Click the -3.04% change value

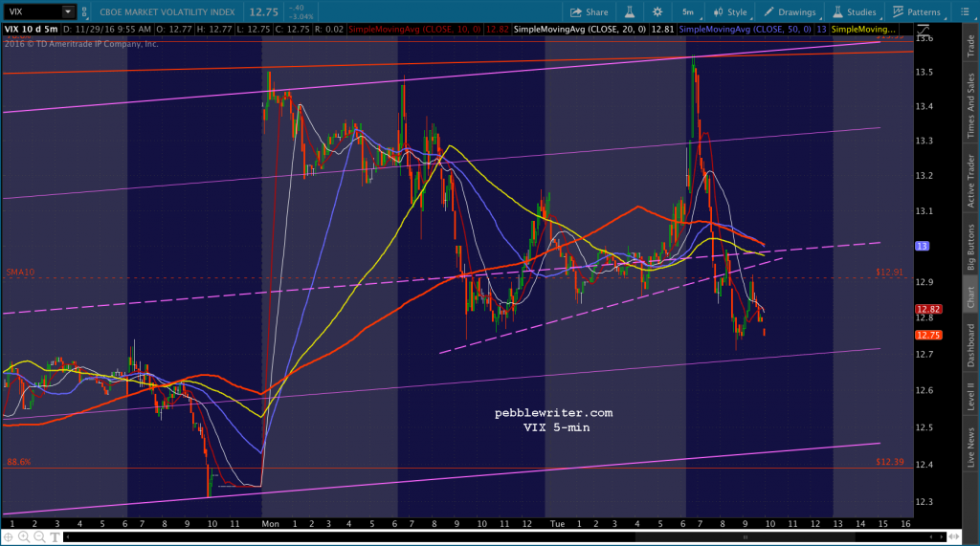[301, 17]
